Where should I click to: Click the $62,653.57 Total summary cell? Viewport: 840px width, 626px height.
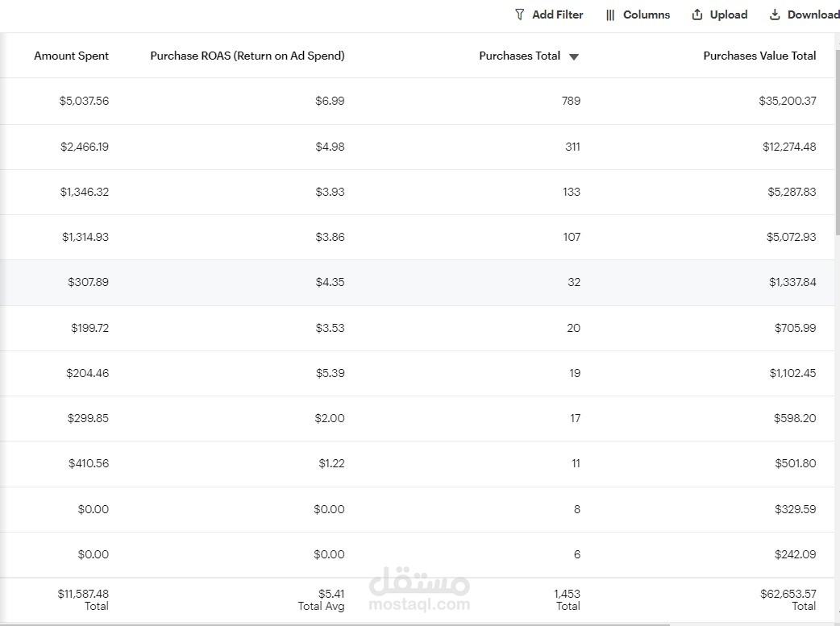tap(788, 599)
